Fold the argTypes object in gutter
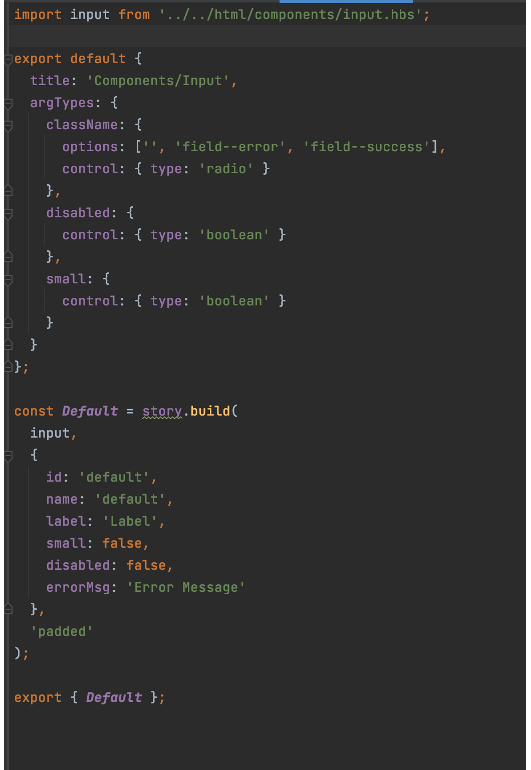The image size is (531, 770). click(8, 104)
